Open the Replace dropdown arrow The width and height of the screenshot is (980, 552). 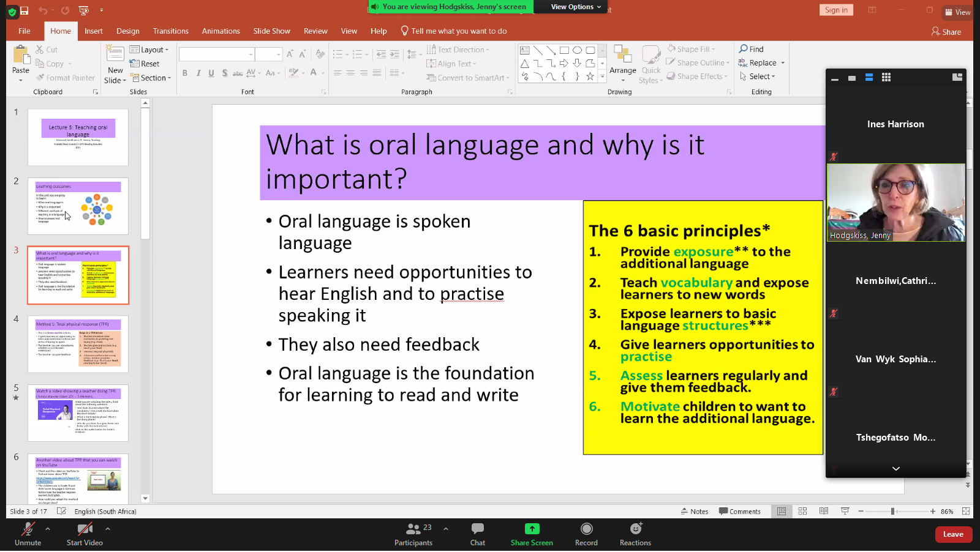tap(783, 63)
